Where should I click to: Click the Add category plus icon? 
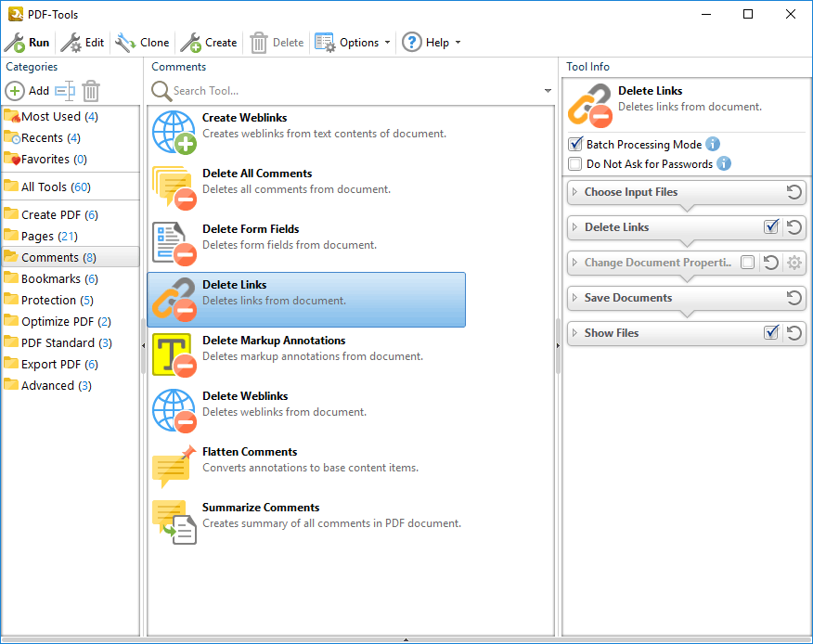pyautogui.click(x=15, y=91)
